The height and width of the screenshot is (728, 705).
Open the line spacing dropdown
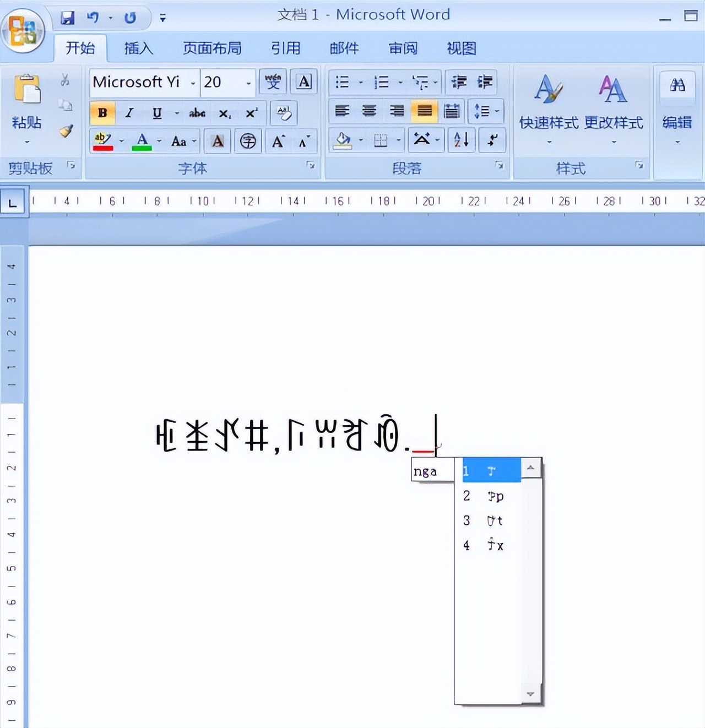tap(485, 111)
